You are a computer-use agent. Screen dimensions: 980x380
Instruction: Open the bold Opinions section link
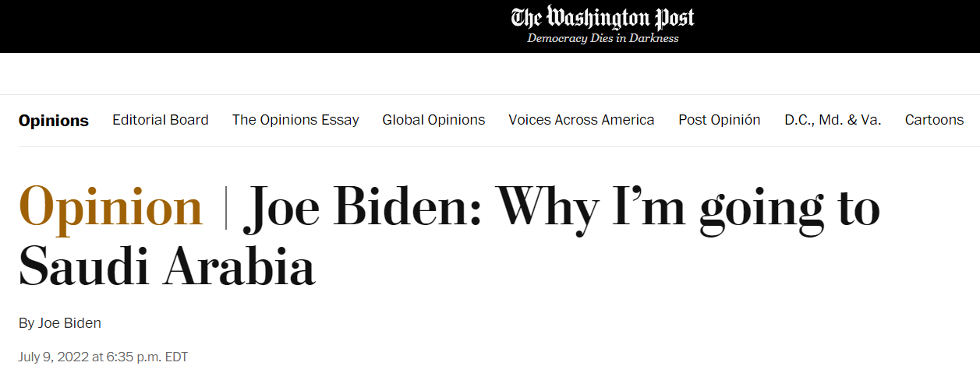(54, 121)
